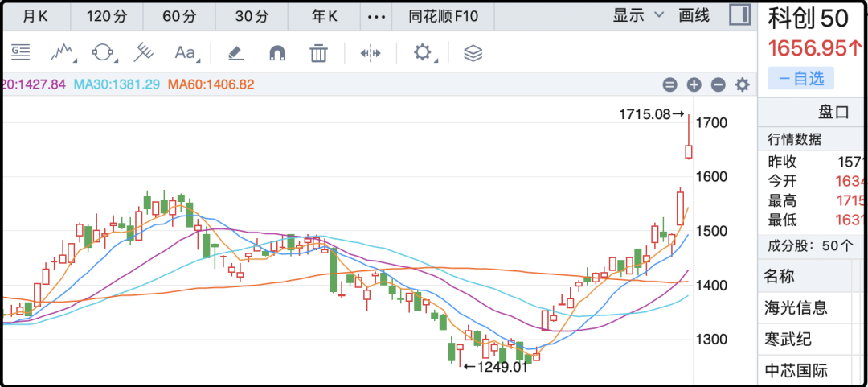Click the 1700 price axis label
The image size is (868, 387).
[x=712, y=122]
